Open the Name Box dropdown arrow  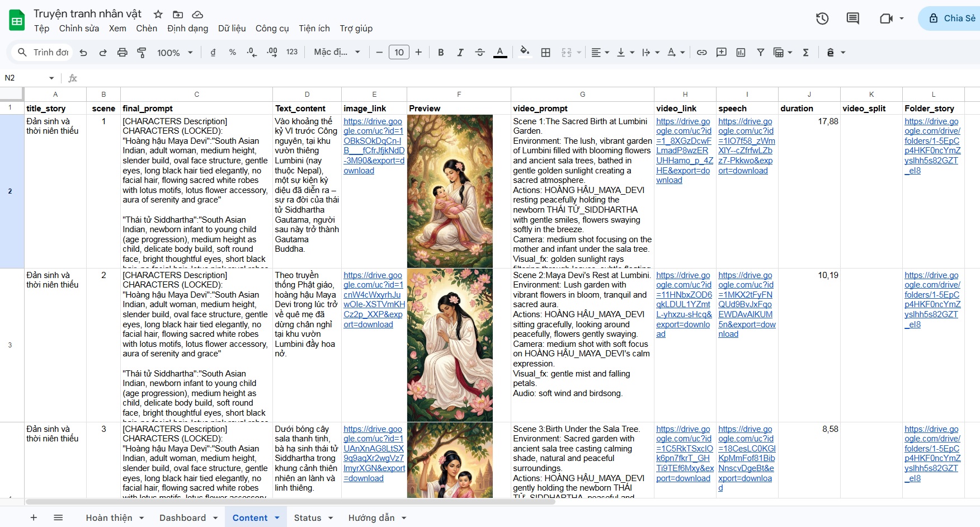(51, 78)
